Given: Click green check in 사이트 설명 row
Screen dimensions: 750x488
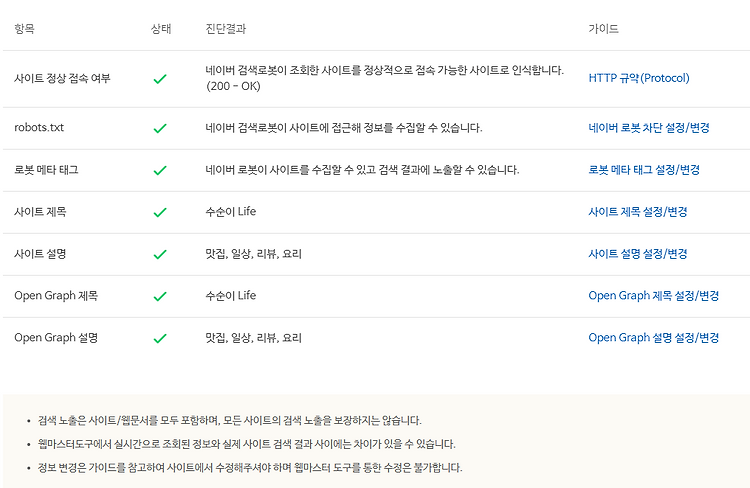Looking at the screenshot, I should pyautogui.click(x=160, y=254).
